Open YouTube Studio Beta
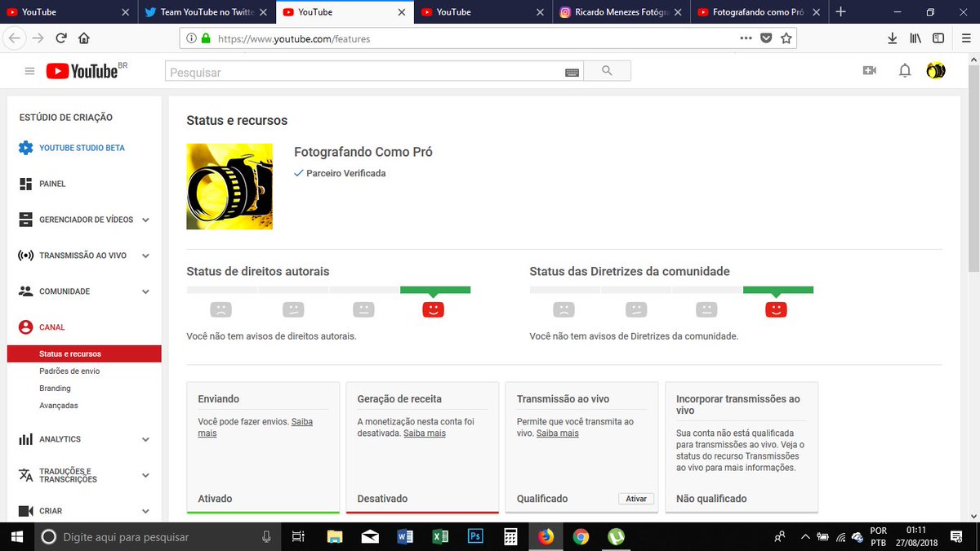 coord(72,148)
